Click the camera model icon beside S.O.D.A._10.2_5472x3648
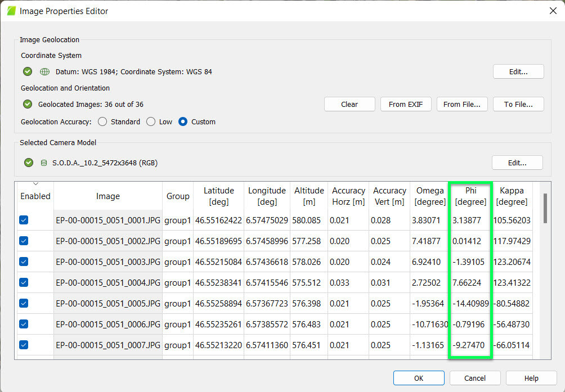The height and width of the screenshot is (392, 565). (x=44, y=163)
